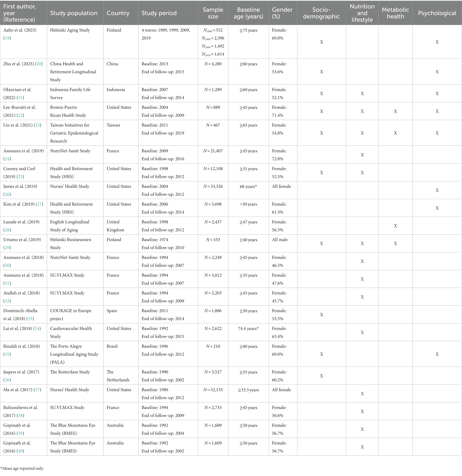Click the 'Psychological' column header
This screenshot has height=476, width=462.
[437, 13]
